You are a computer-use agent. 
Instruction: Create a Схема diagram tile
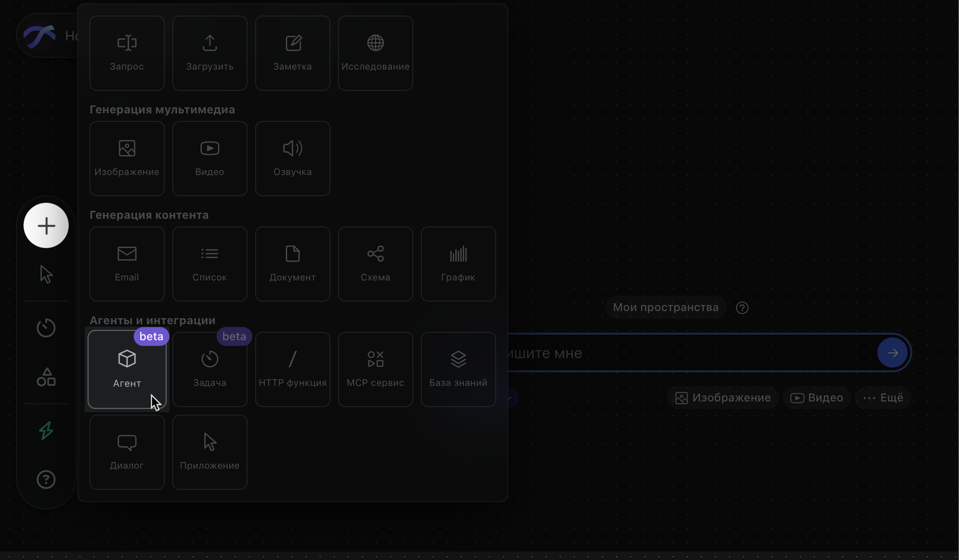[375, 264]
